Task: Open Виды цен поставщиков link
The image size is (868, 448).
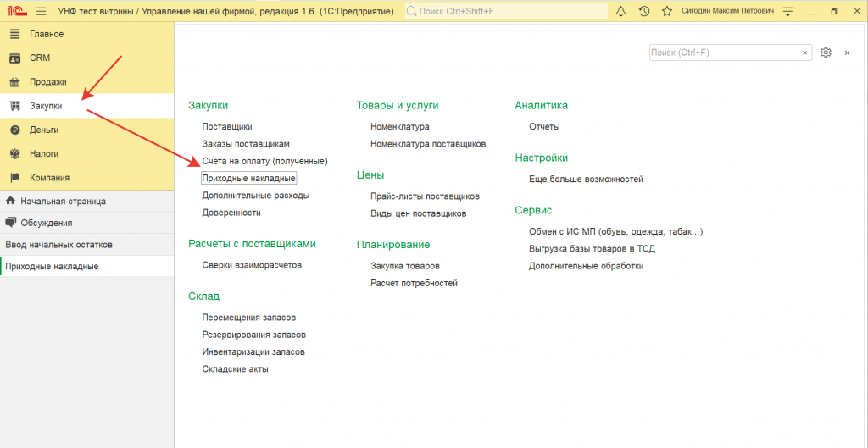Action: [x=419, y=213]
